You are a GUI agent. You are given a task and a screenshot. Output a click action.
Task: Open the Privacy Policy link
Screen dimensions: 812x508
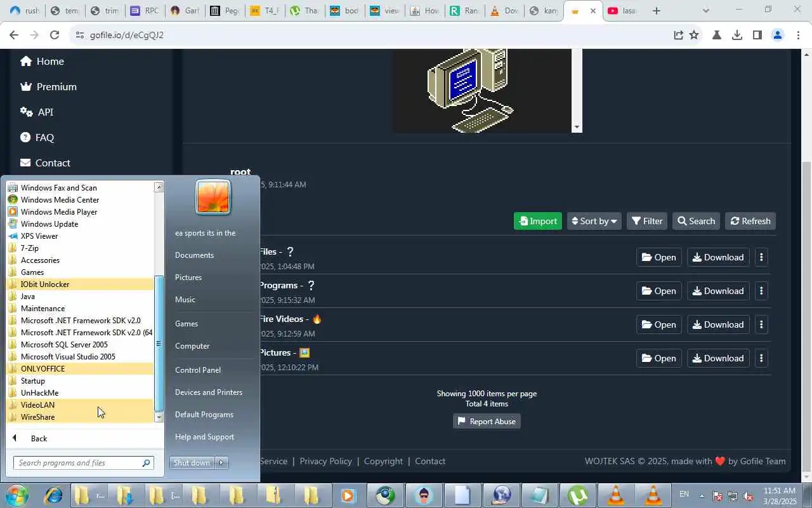click(x=325, y=461)
